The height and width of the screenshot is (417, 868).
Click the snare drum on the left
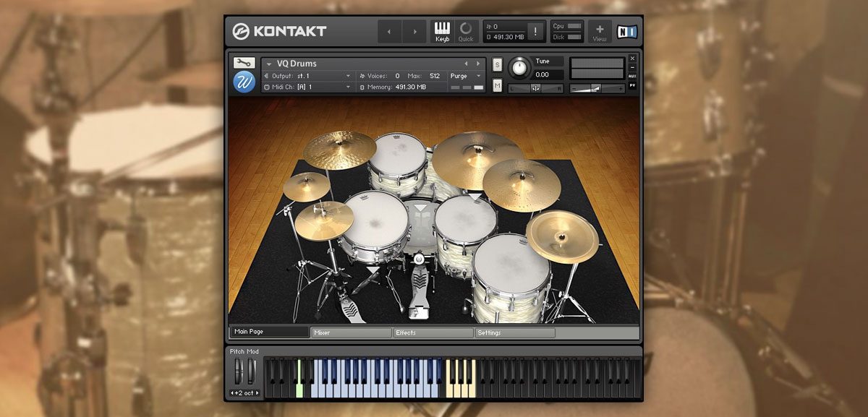tap(375, 227)
